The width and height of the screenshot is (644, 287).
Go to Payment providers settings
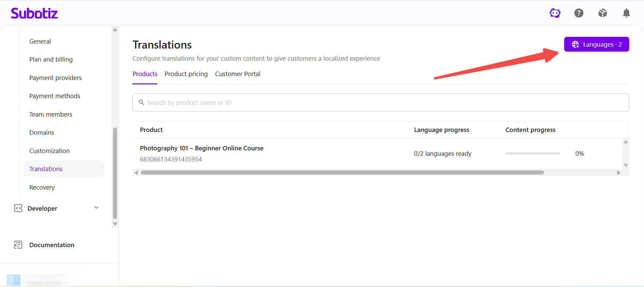(x=55, y=78)
